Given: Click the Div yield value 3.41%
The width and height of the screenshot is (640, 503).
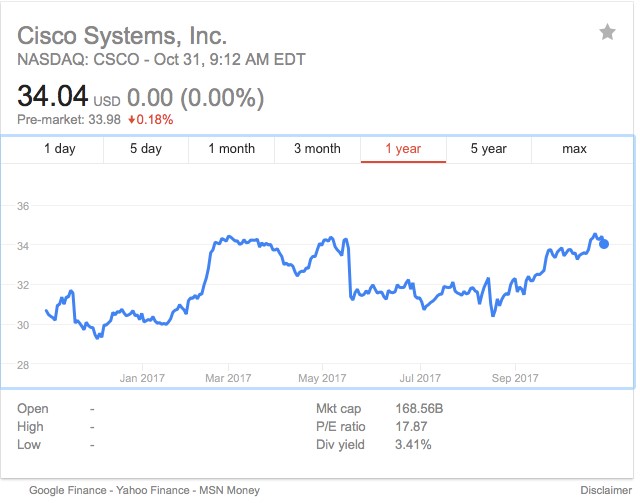Looking at the screenshot, I should [412, 444].
